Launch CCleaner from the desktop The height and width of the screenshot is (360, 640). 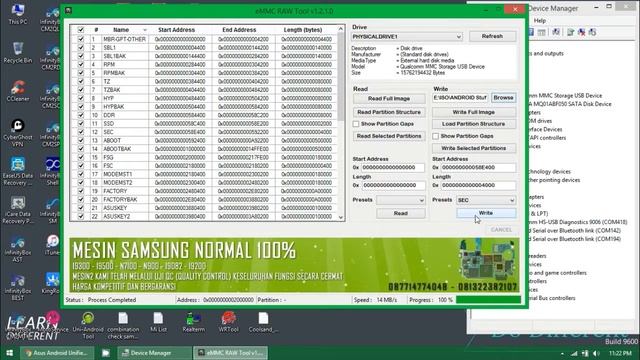click(18, 91)
